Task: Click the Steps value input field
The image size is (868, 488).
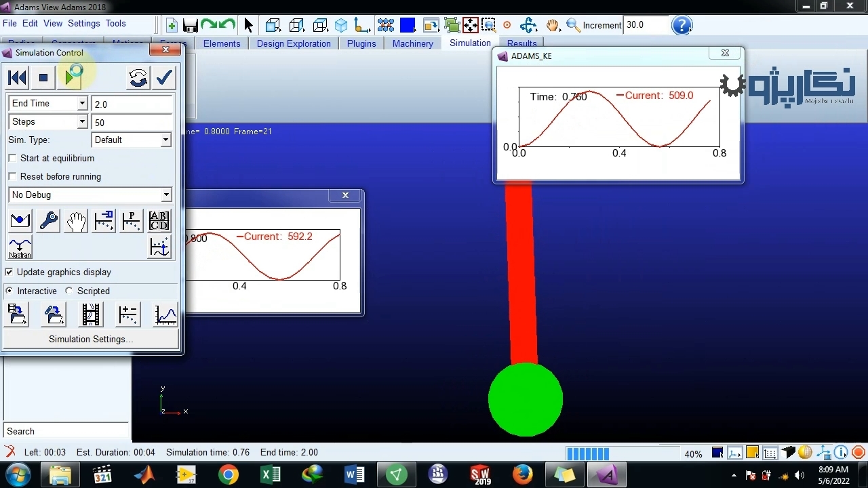Action: click(x=132, y=123)
